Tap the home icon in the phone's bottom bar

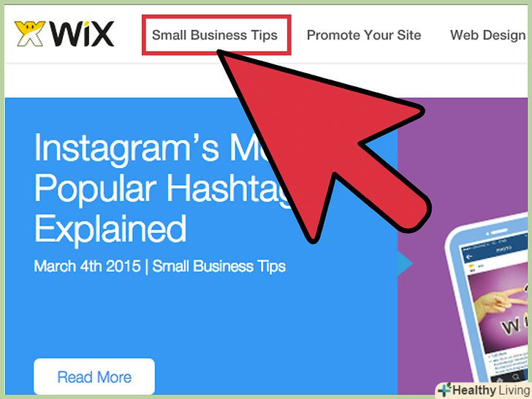point(499,381)
